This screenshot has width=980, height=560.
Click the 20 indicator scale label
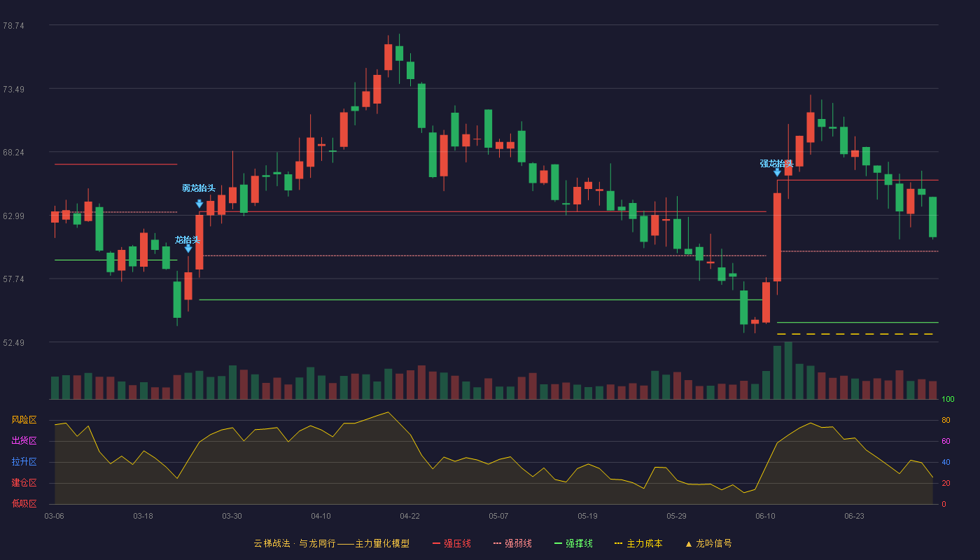click(946, 484)
